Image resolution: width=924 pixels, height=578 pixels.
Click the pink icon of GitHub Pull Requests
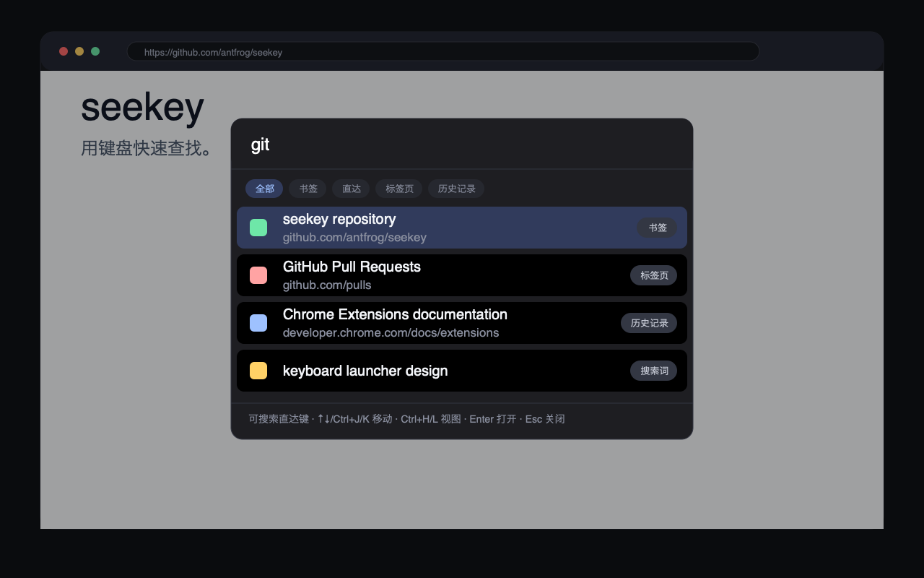[258, 275]
